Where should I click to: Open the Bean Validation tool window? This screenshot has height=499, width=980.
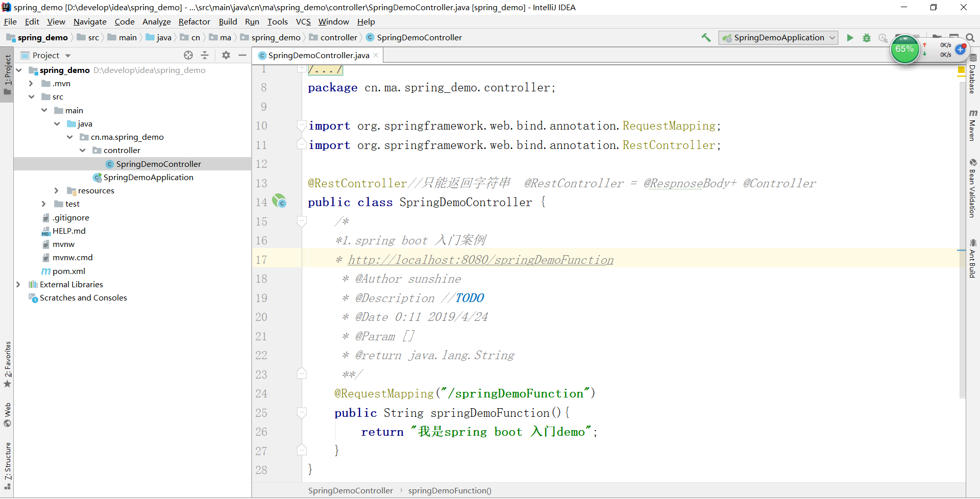point(973,188)
